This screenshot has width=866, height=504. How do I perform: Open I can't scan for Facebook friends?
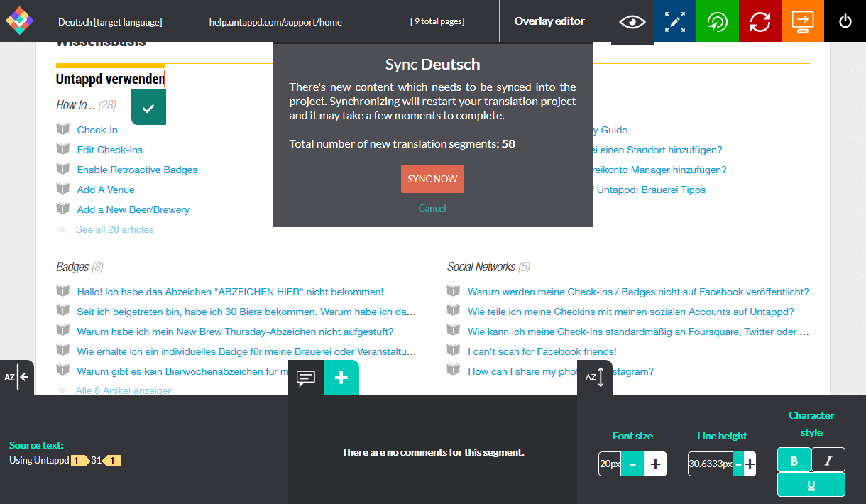tap(542, 351)
